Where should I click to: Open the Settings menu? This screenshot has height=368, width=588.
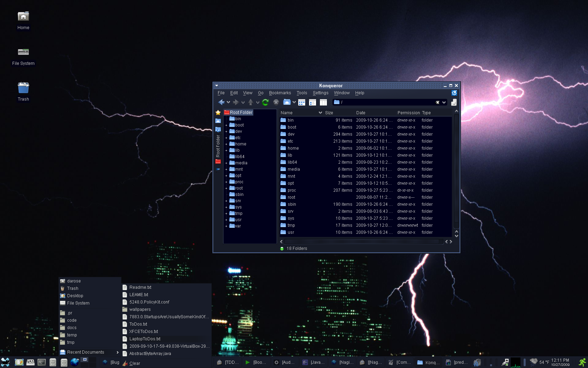(320, 93)
